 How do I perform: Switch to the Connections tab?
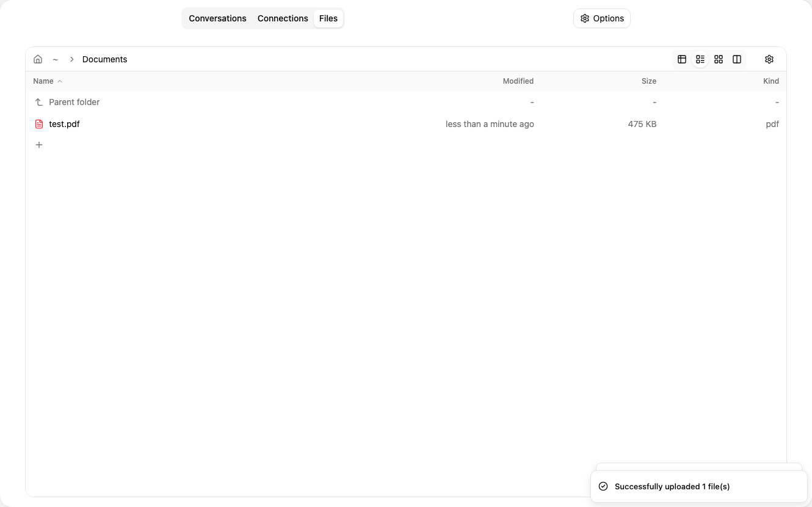point(283,18)
